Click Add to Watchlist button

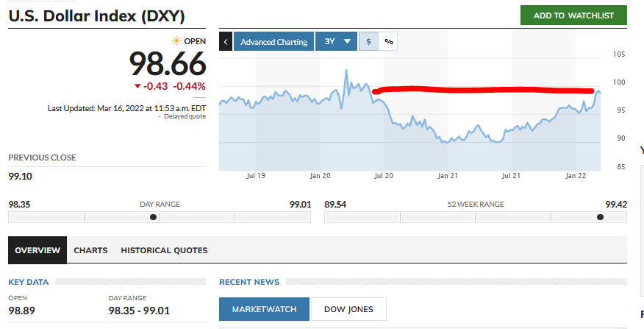[x=573, y=15]
